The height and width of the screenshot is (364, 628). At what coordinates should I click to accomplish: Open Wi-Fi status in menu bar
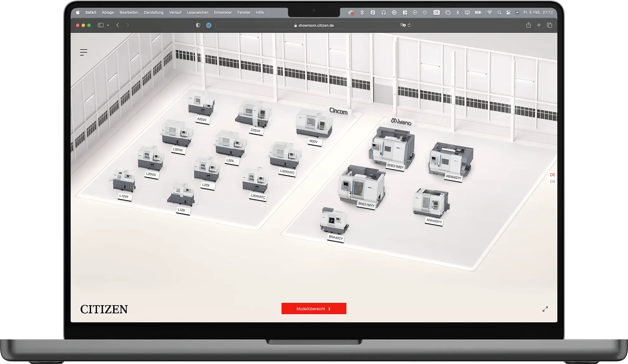[489, 12]
